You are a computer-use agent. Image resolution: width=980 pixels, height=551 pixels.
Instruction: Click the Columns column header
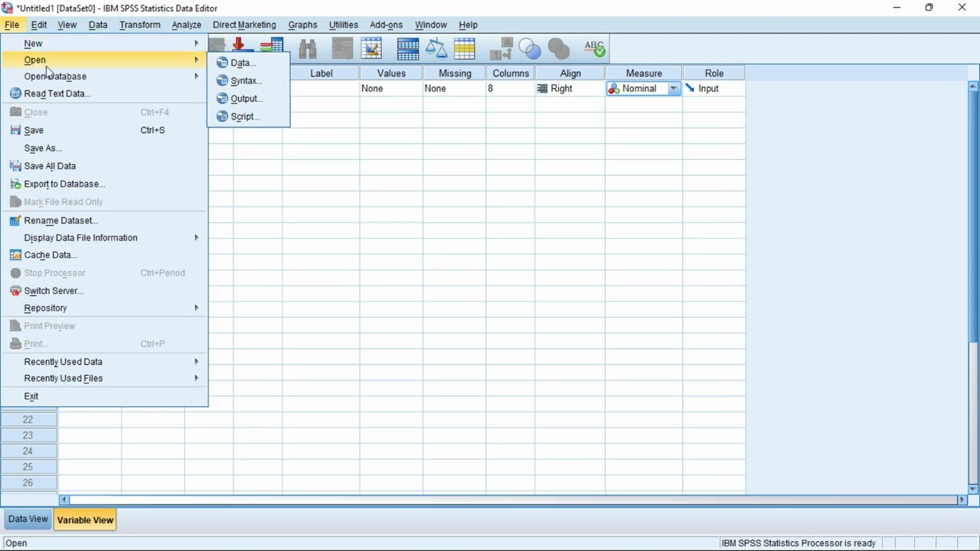(511, 73)
